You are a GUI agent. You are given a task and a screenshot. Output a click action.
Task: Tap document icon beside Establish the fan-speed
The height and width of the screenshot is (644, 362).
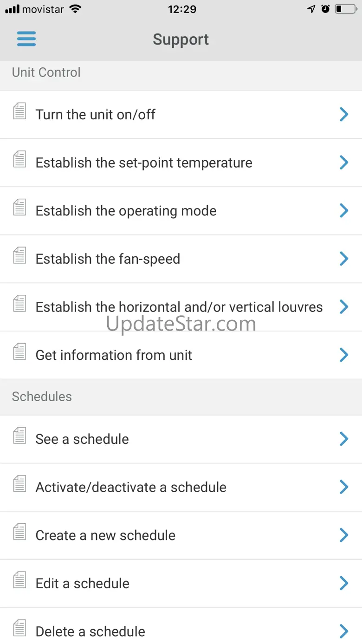pyautogui.click(x=19, y=256)
